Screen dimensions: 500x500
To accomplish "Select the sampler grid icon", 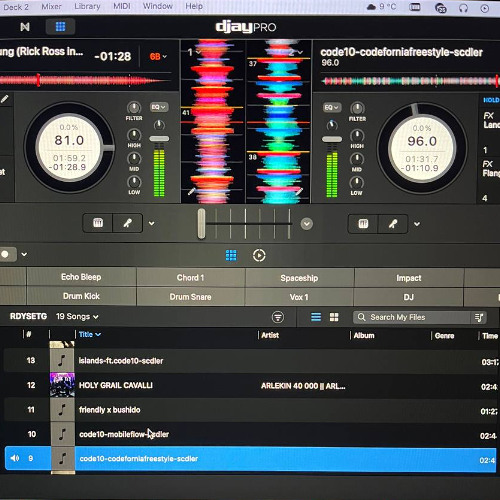I will pos(231,255).
